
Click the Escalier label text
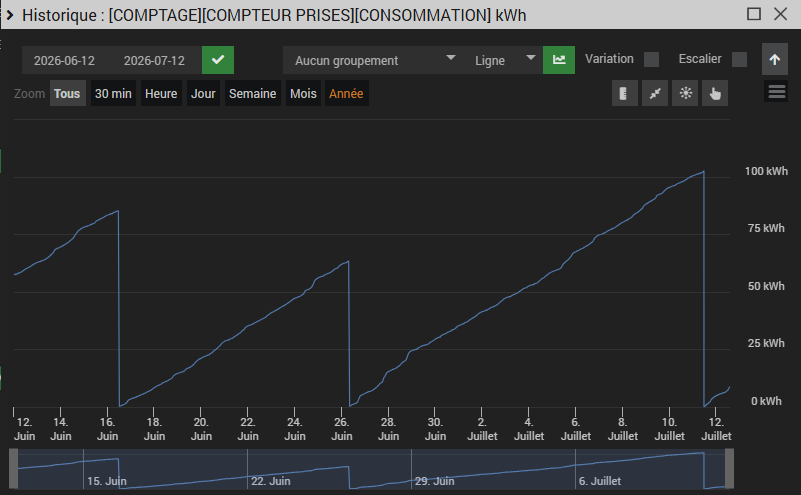click(700, 59)
